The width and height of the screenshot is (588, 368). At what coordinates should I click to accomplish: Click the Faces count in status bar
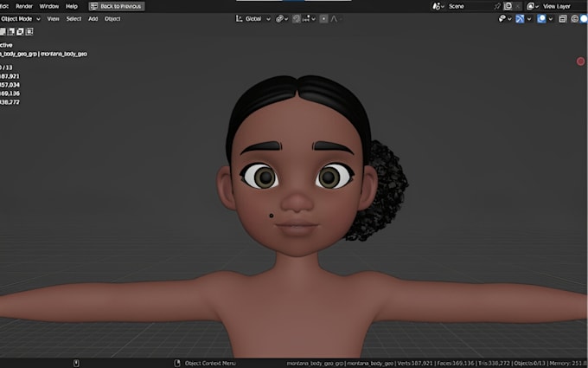456,363
